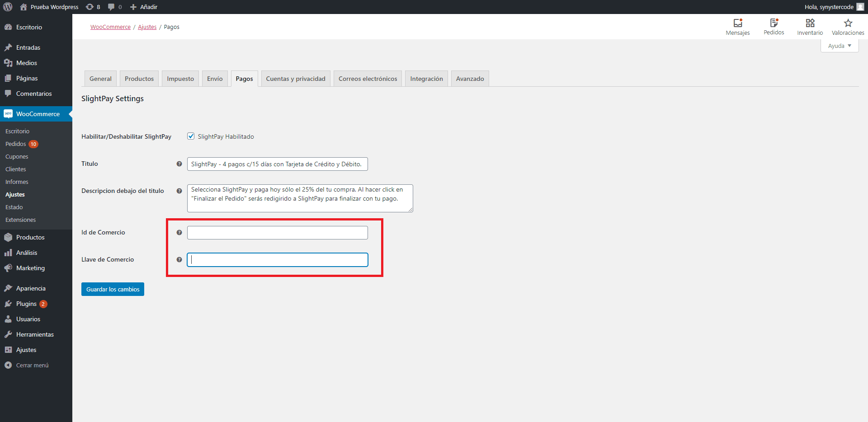Follow the WooCommerce breadcrumb link
The height and width of the screenshot is (422, 868).
pos(110,27)
